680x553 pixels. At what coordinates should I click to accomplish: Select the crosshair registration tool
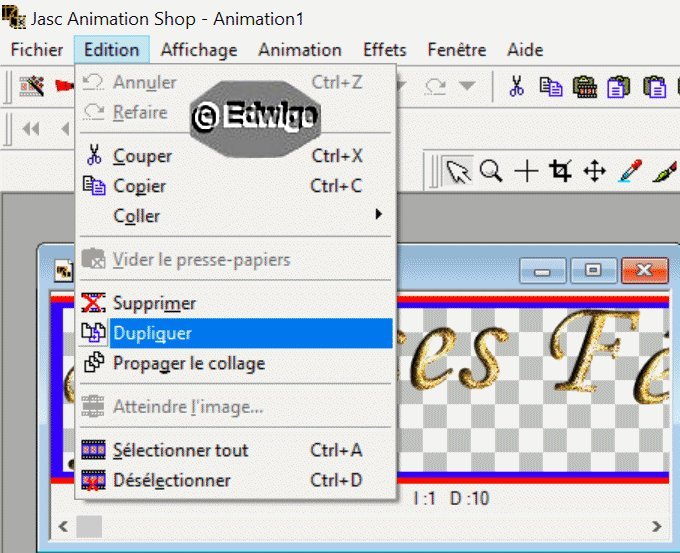click(526, 171)
